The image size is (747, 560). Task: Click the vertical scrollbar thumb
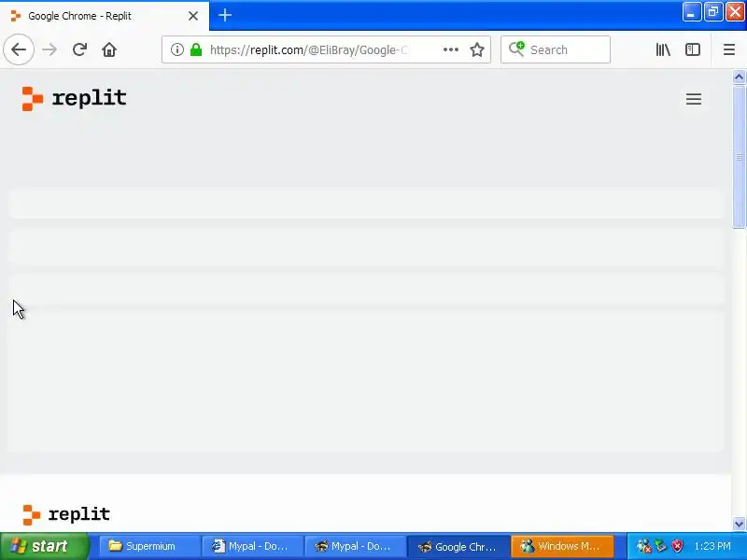[739, 157]
